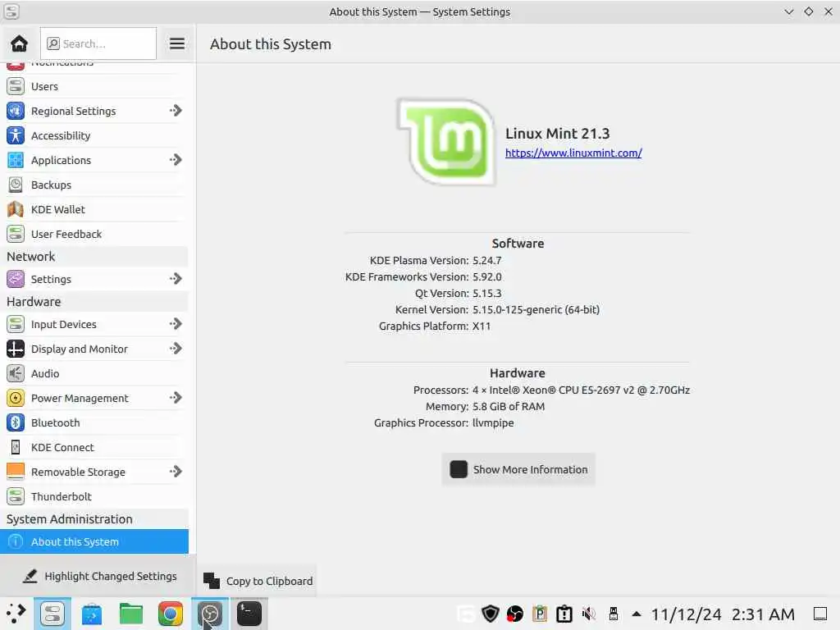The width and height of the screenshot is (840, 630).
Task: Click the shield tray icon
Action: [x=491, y=614]
